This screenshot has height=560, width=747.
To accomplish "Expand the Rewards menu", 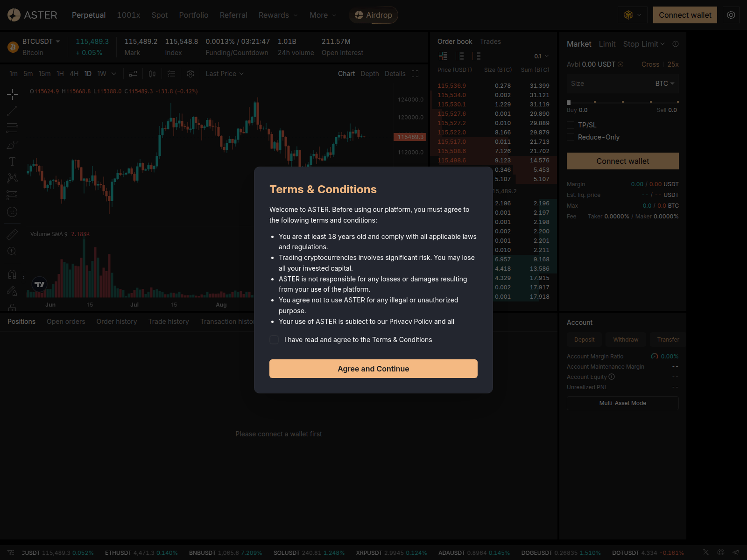I will (x=278, y=15).
